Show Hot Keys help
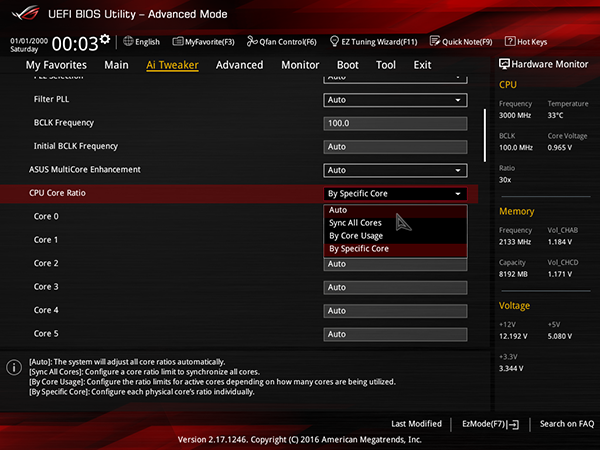This screenshot has height=450, width=600. [x=526, y=42]
